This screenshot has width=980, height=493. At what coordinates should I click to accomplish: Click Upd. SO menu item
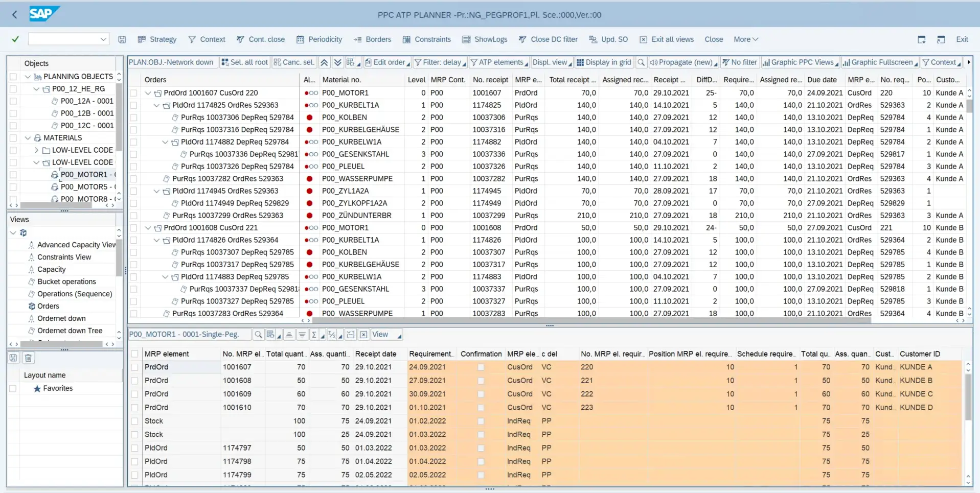coord(608,39)
